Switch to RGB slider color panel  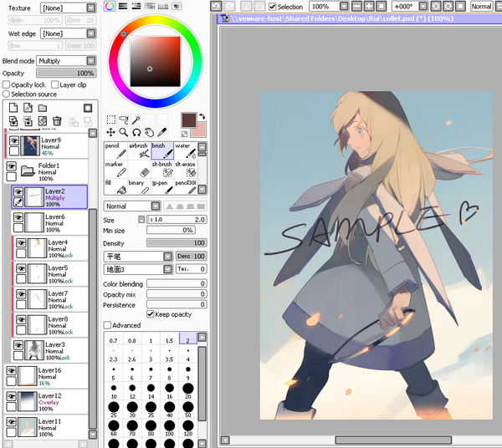pyautogui.click(x=123, y=6)
